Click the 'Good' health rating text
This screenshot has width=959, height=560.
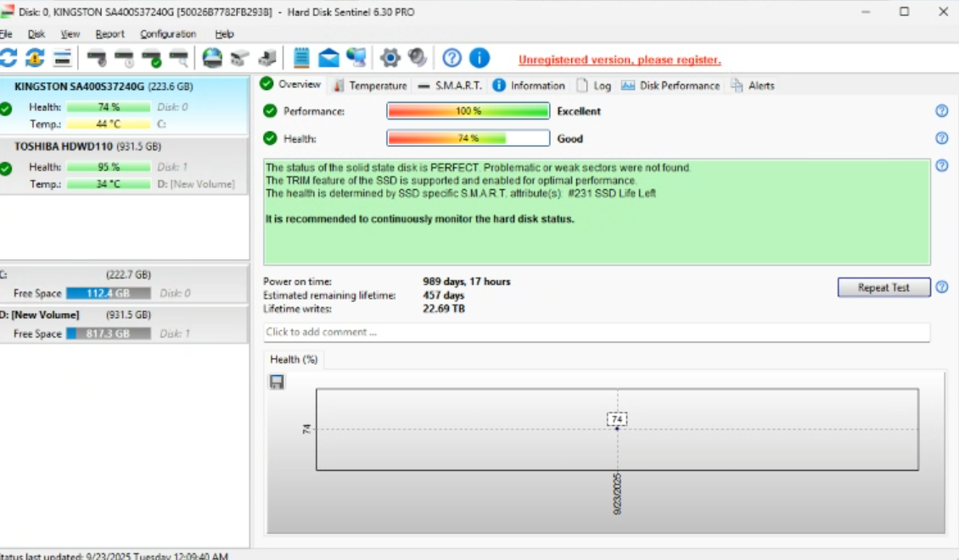tap(569, 139)
